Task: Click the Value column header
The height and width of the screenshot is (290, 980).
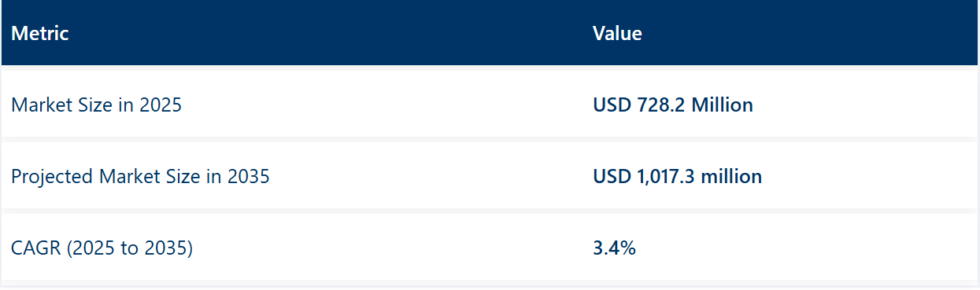Action: (x=617, y=33)
